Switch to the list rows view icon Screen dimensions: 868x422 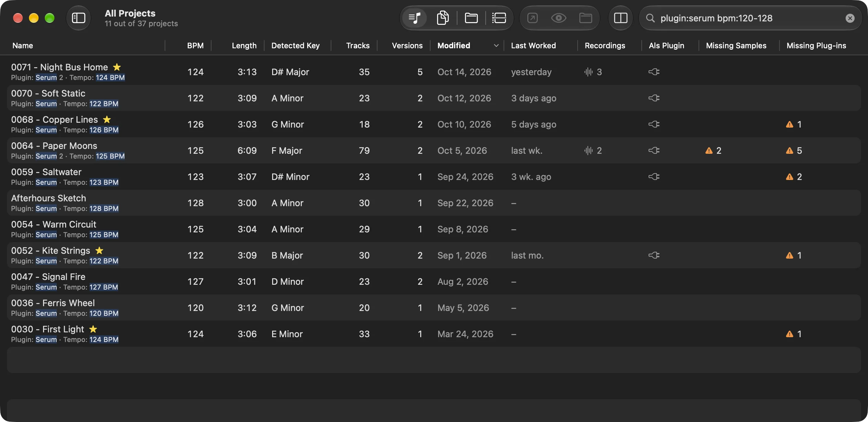pos(499,18)
